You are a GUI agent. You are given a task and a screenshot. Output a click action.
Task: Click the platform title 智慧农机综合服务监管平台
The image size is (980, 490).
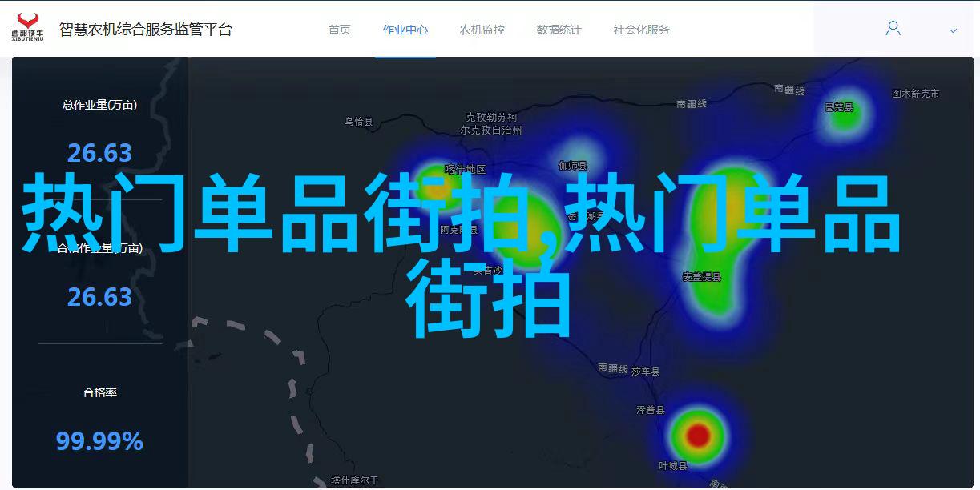(145, 30)
